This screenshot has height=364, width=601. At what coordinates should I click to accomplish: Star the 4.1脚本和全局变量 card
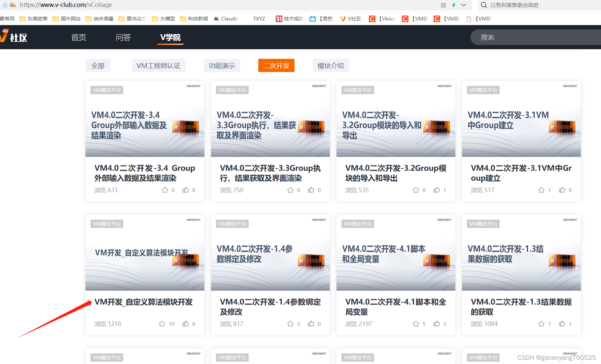tap(416, 324)
